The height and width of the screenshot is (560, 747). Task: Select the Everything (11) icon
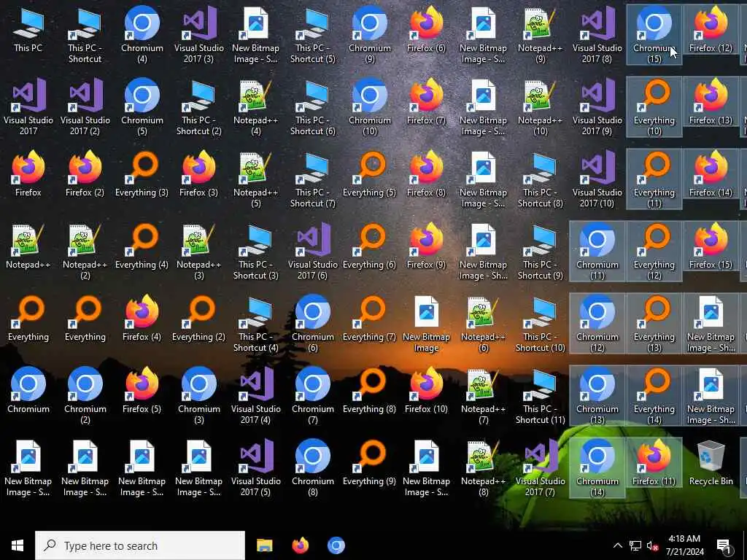654,180
